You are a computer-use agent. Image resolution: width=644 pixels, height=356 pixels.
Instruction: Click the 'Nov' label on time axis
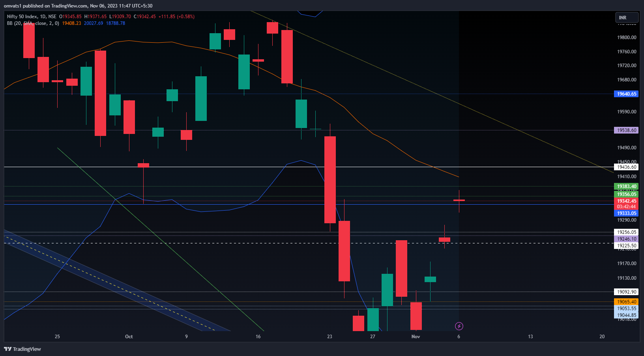coord(416,337)
